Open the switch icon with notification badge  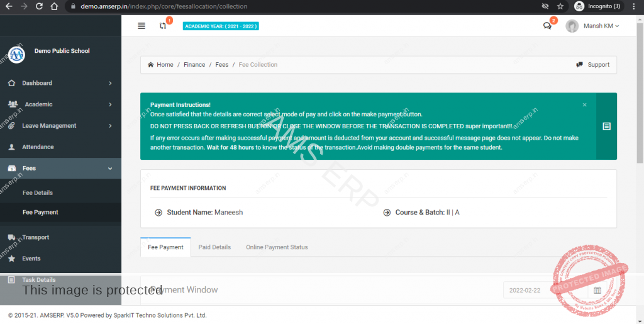coord(163,26)
